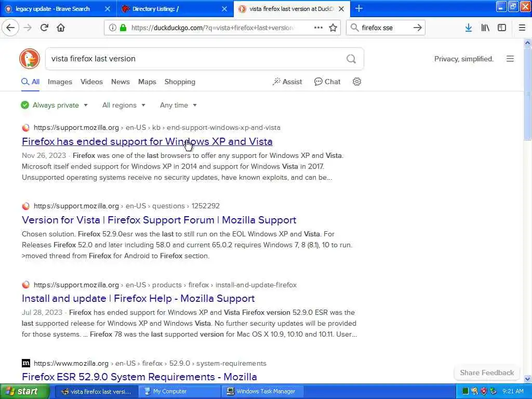Open DuckDuckGo side menu next to Privacy, simplified

(510, 59)
